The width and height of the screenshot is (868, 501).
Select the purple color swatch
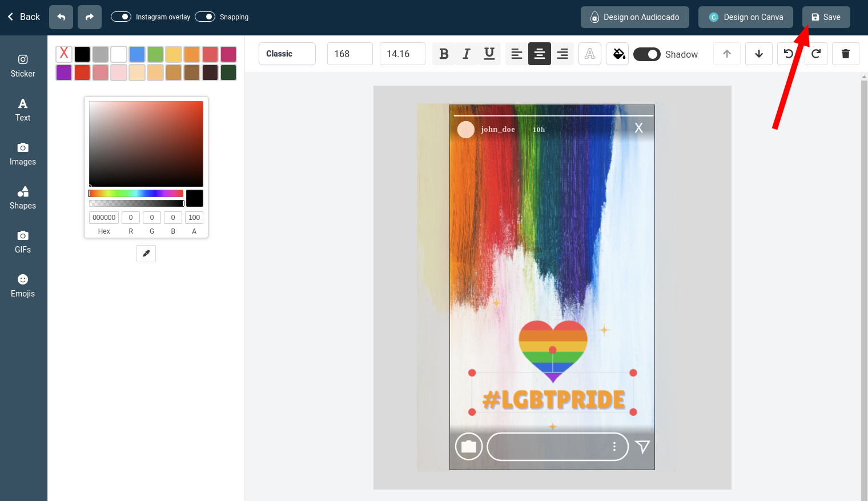click(64, 73)
